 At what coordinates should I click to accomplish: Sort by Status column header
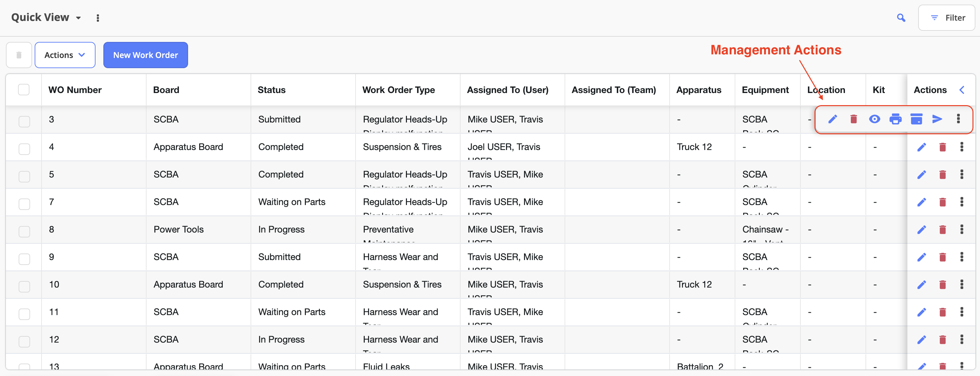pos(271,90)
